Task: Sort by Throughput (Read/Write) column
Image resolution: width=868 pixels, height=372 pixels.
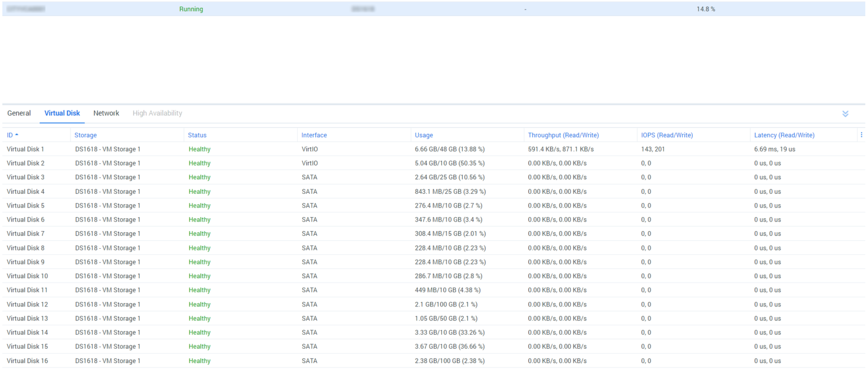Action: (x=563, y=135)
